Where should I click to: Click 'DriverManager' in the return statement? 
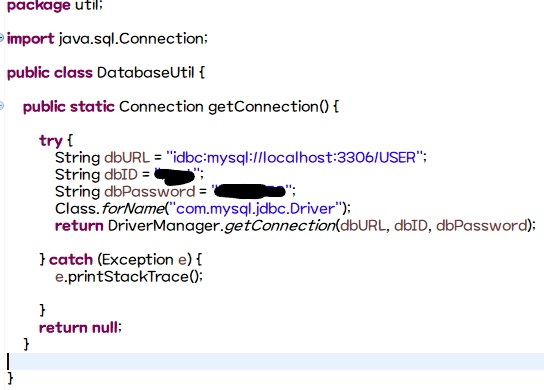(x=163, y=226)
